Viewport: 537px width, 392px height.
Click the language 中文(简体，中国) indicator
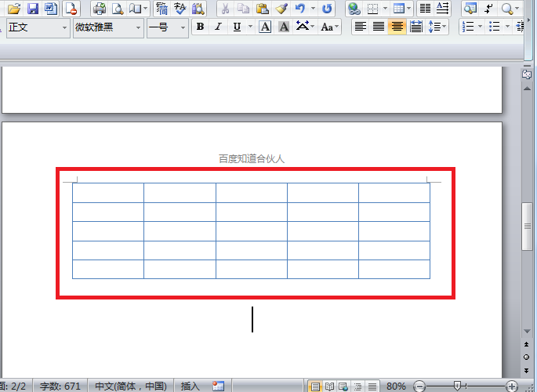point(130,387)
